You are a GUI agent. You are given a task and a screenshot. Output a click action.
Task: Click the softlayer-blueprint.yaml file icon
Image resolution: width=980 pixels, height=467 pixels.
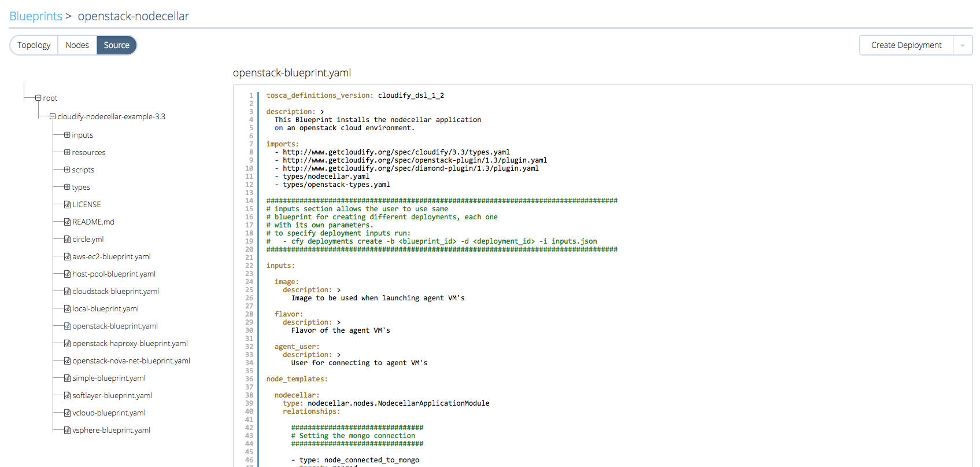67,396
